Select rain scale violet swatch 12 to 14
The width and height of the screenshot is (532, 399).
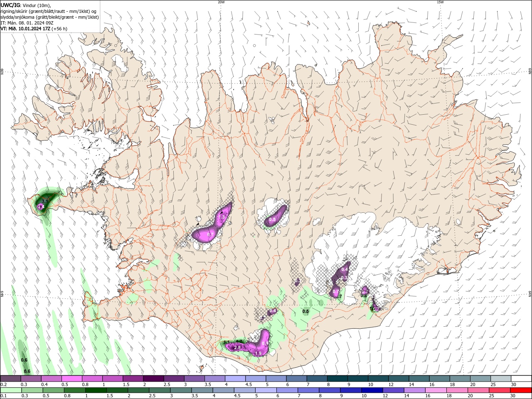tap(394, 390)
